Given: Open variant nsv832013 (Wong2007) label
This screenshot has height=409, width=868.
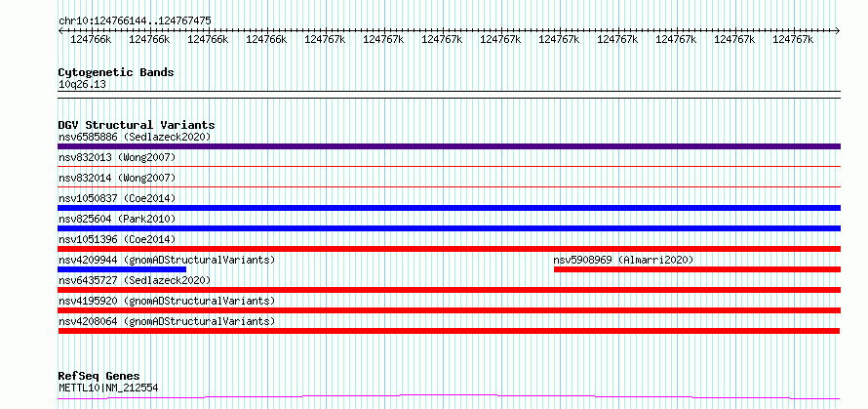Looking at the screenshot, I should click(117, 157).
